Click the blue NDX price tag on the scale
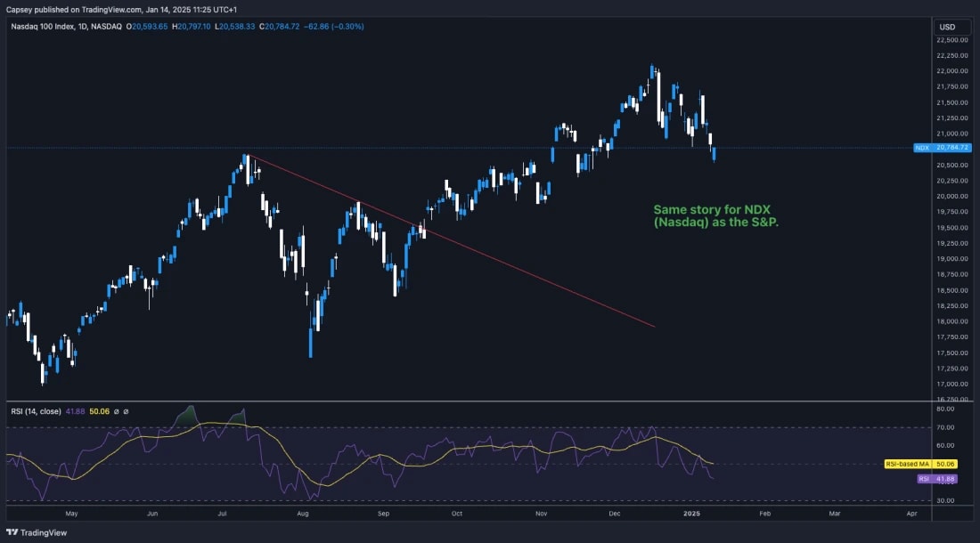Viewport: 980px width, 543px height. [943, 148]
